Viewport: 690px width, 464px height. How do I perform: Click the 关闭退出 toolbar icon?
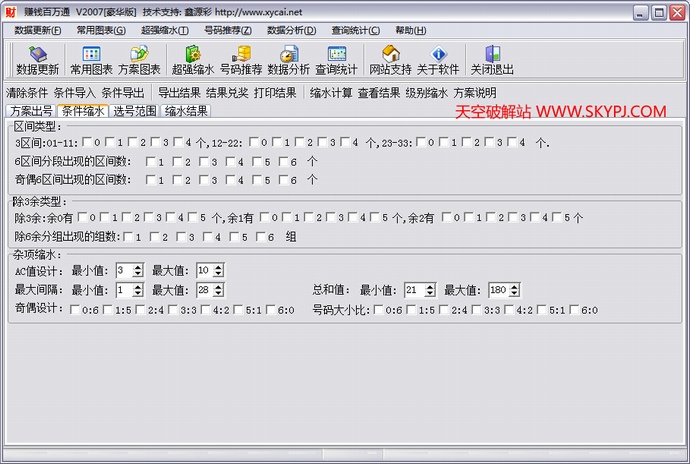(491, 60)
